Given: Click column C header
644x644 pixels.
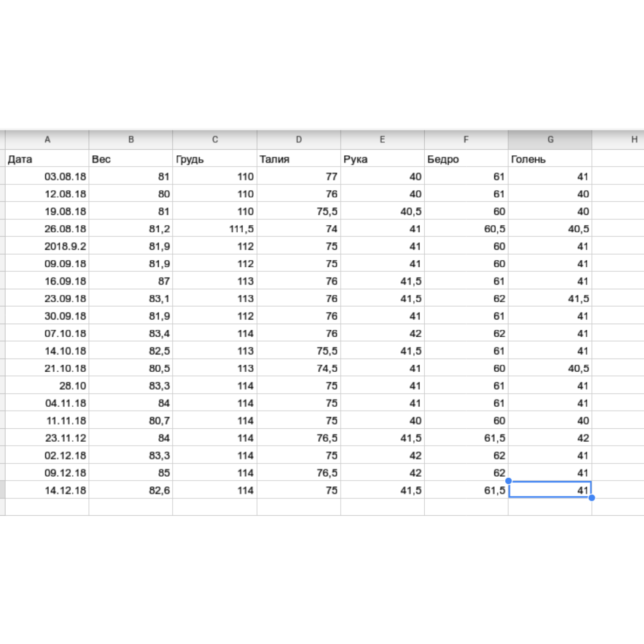Looking at the screenshot, I should [x=215, y=140].
